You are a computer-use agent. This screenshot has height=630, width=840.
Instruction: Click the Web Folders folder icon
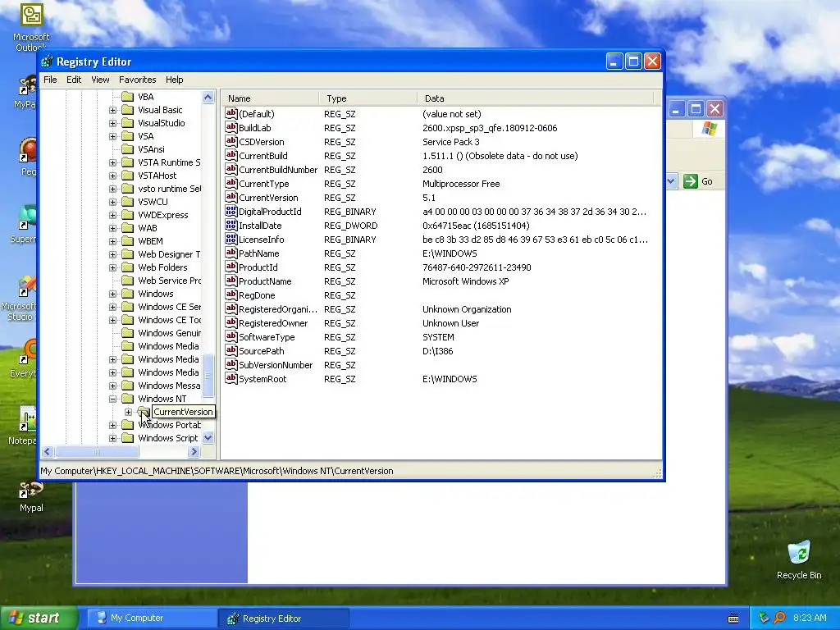tap(127, 267)
